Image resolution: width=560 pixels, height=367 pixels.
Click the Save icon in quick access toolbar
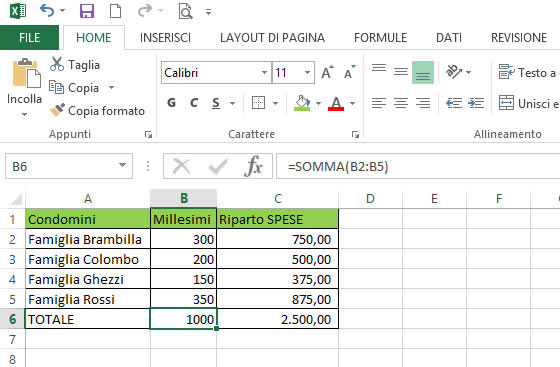[x=87, y=11]
